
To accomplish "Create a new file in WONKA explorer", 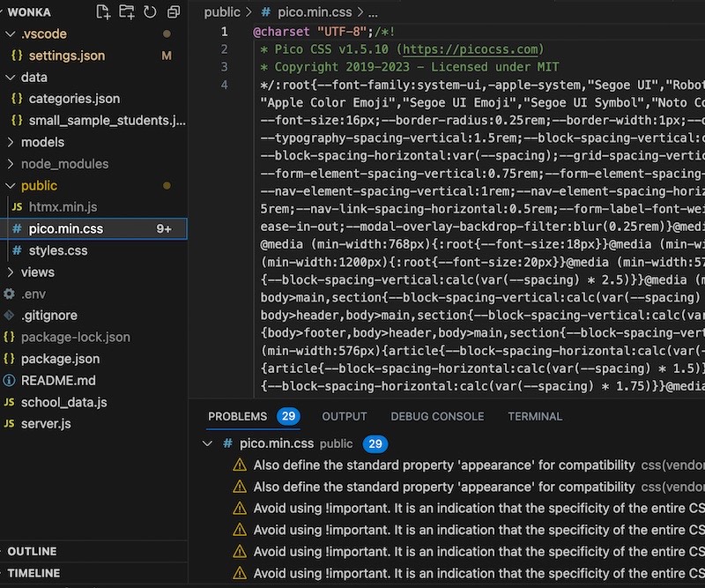I will 103,12.
